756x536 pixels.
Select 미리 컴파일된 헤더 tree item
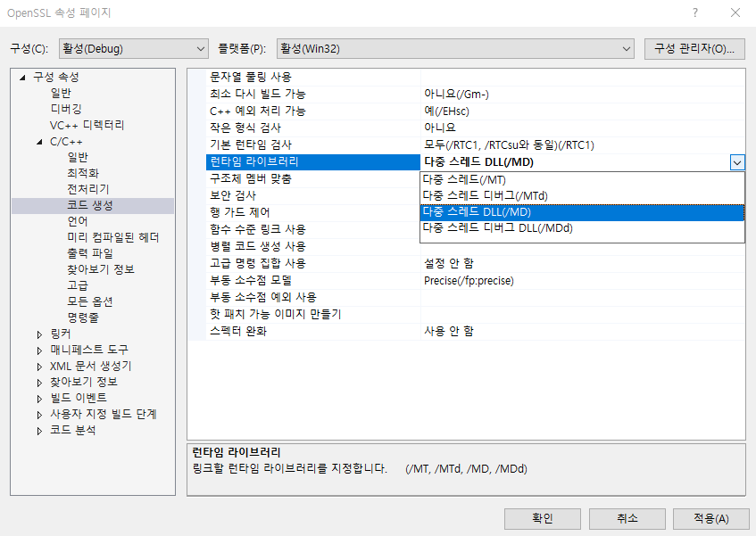click(113, 237)
